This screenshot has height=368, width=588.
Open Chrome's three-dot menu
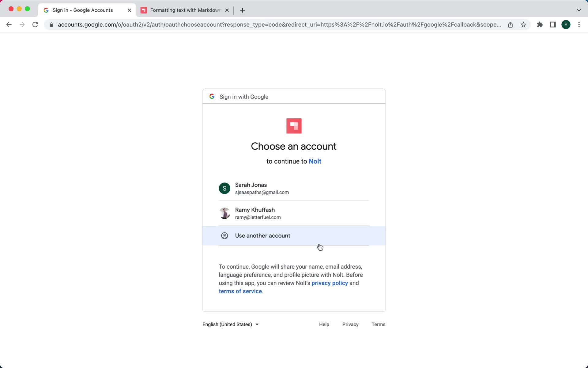tap(579, 25)
